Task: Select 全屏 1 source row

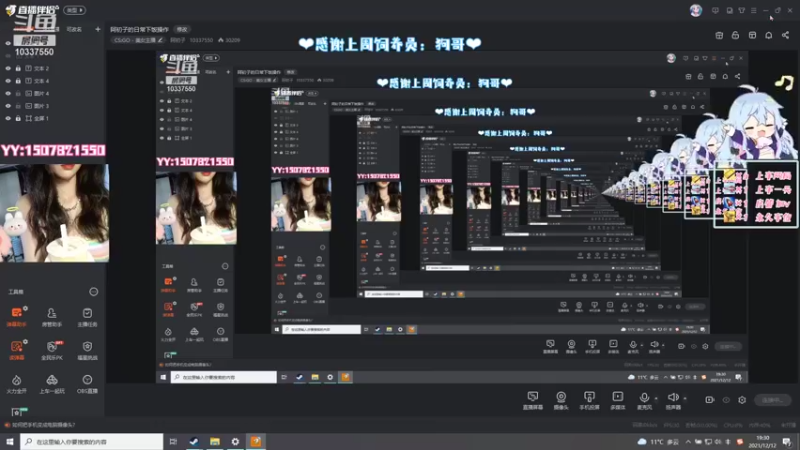Action: click(x=54, y=118)
